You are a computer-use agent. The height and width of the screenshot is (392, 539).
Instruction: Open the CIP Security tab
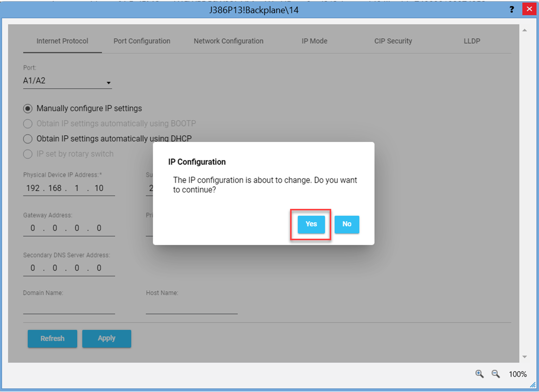393,41
